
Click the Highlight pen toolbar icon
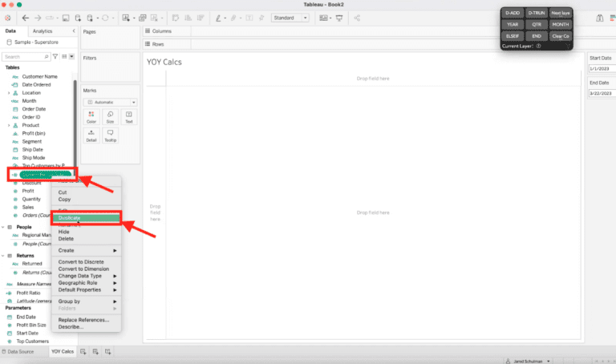[x=218, y=18]
